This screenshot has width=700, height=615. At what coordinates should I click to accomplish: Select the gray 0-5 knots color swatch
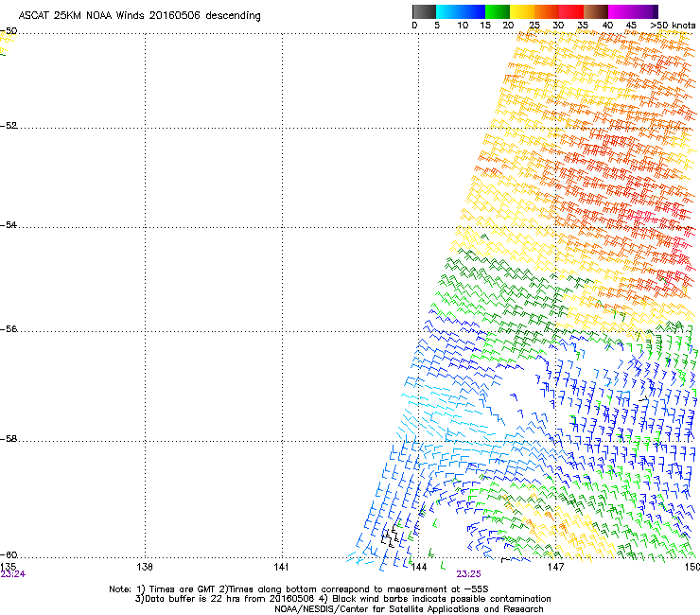click(424, 11)
